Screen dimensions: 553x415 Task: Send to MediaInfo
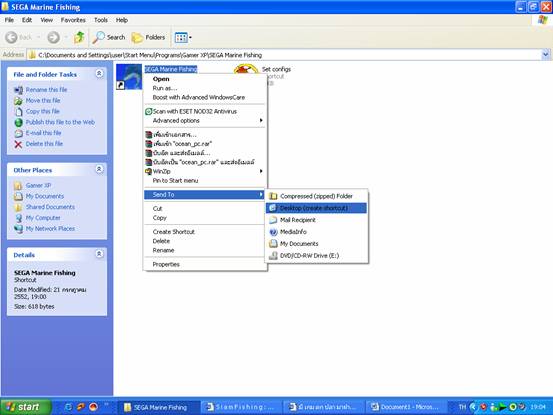[317, 232]
